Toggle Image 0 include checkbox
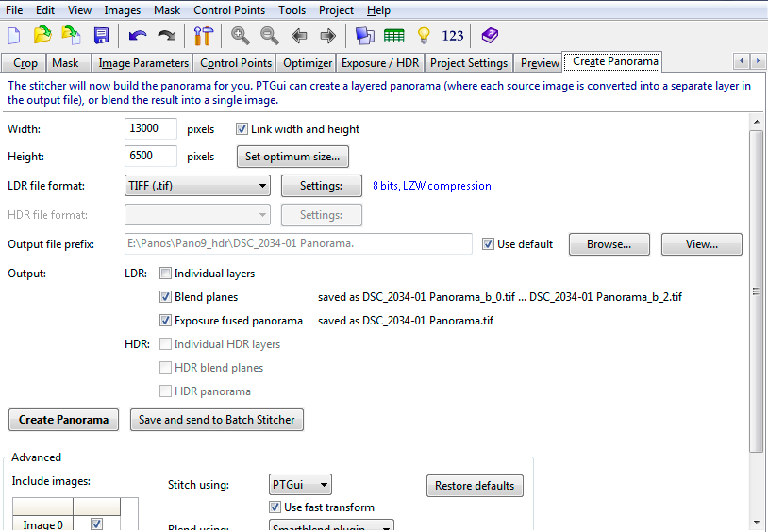 click(x=96, y=524)
